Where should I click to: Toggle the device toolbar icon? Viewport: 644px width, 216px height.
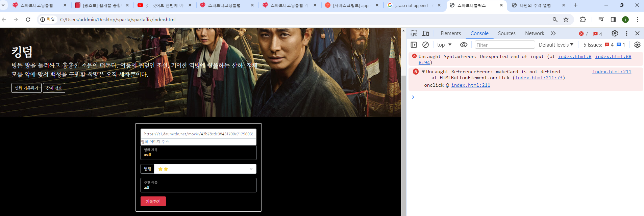[x=426, y=33]
